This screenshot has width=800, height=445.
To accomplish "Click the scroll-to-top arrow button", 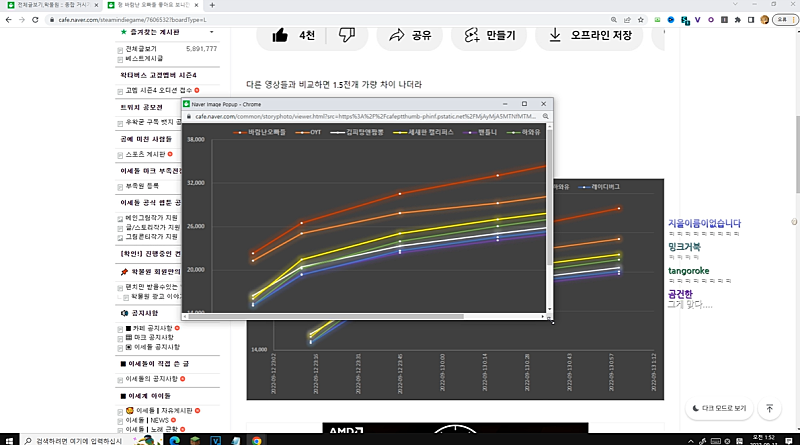I will (769, 408).
